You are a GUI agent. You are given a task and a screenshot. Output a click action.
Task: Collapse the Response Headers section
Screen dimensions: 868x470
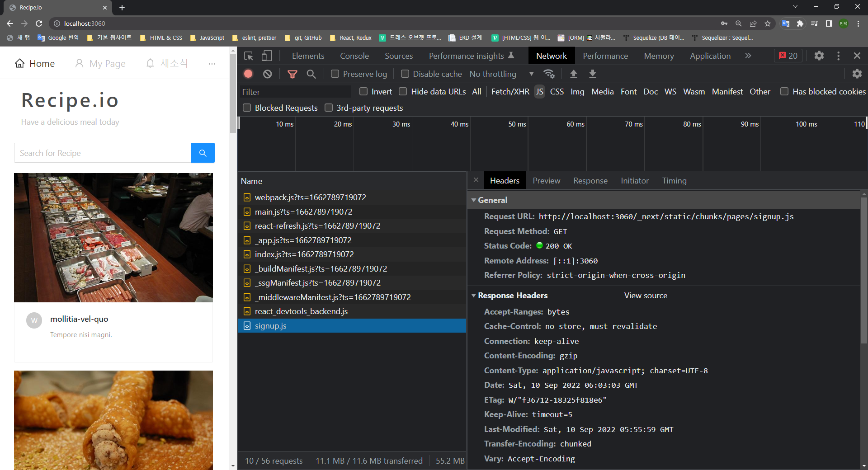tap(474, 296)
